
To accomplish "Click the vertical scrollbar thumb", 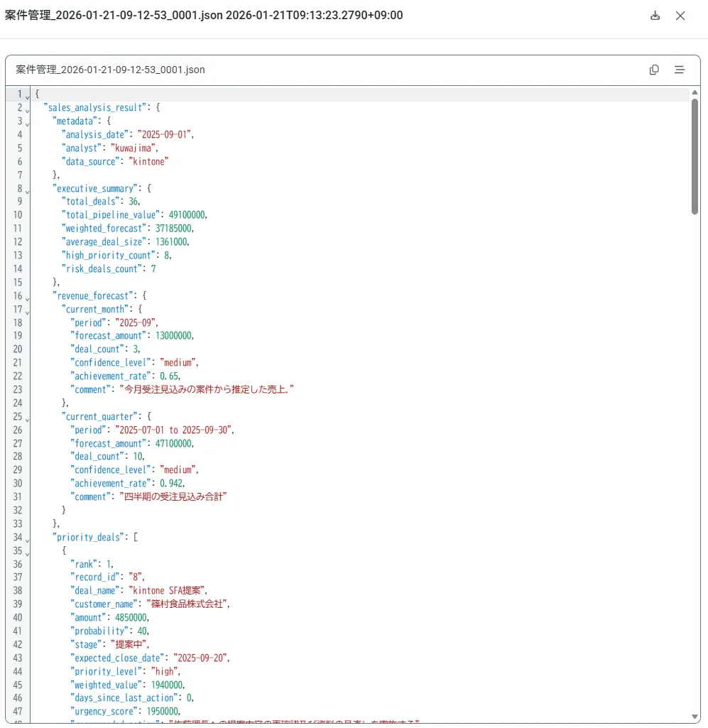I will (x=695, y=156).
